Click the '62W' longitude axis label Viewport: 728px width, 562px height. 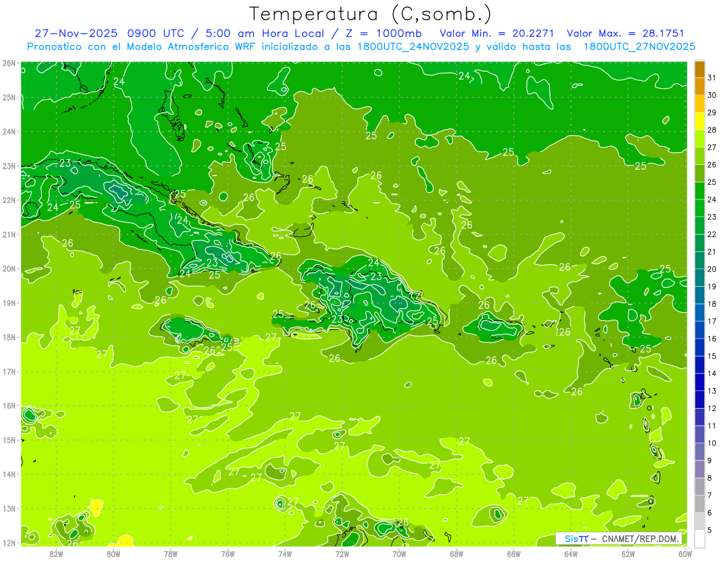628,554
